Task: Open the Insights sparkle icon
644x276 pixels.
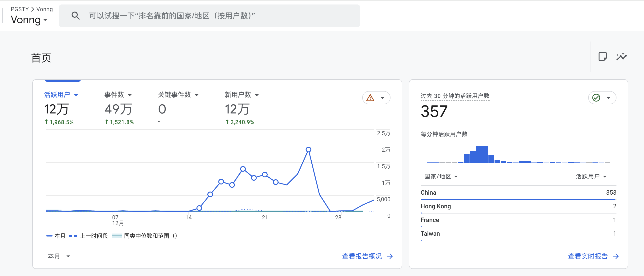Action: click(621, 57)
